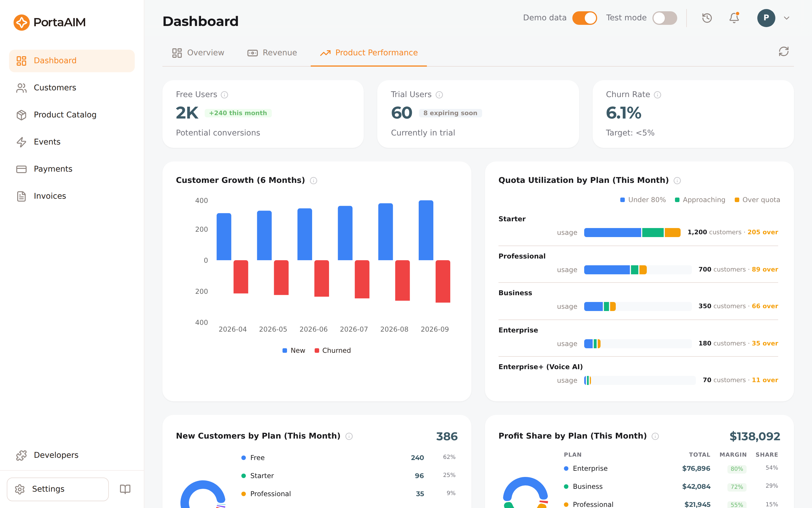Click the Product Catalog box icon
This screenshot has width=812, height=508.
pyautogui.click(x=21, y=115)
